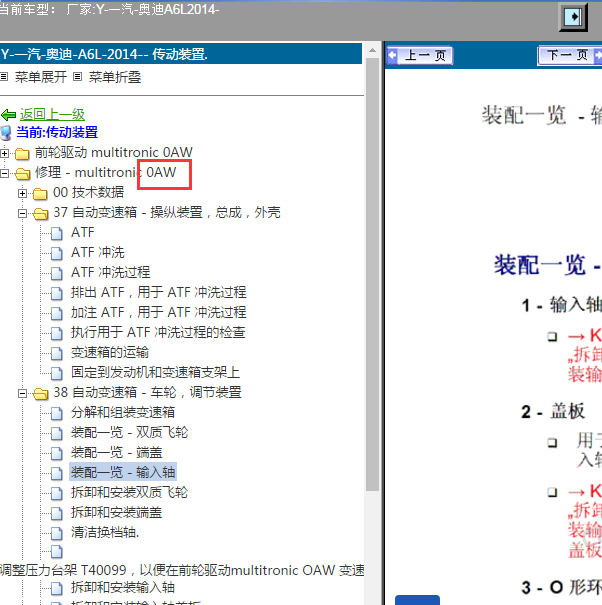This screenshot has height=605, width=602.
Task: Click the 当前:传动装置 heading
Action: (x=57, y=132)
